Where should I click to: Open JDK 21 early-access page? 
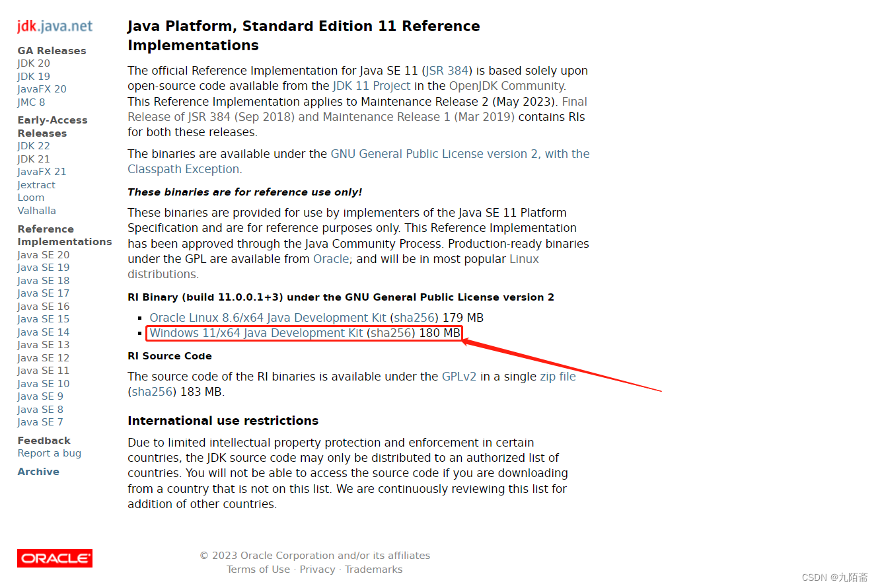[x=34, y=159]
